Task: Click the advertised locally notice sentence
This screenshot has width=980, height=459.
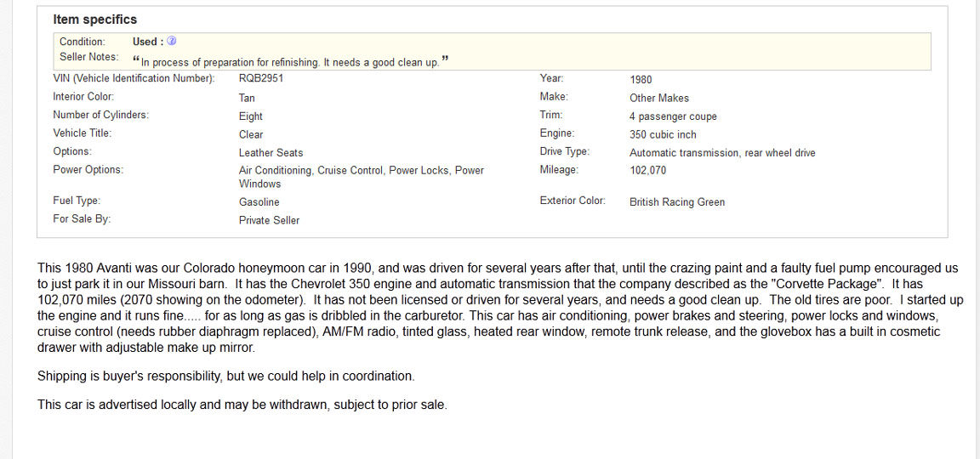Action: (242, 405)
